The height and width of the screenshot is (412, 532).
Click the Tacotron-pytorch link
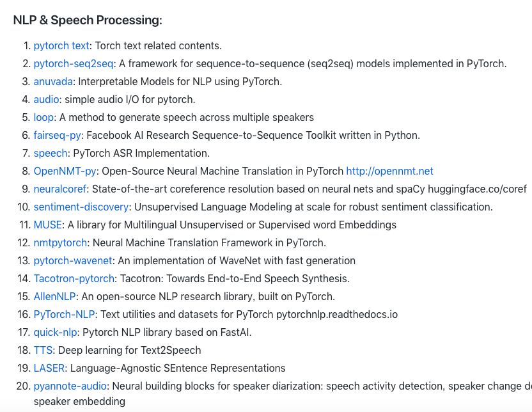[74, 279]
